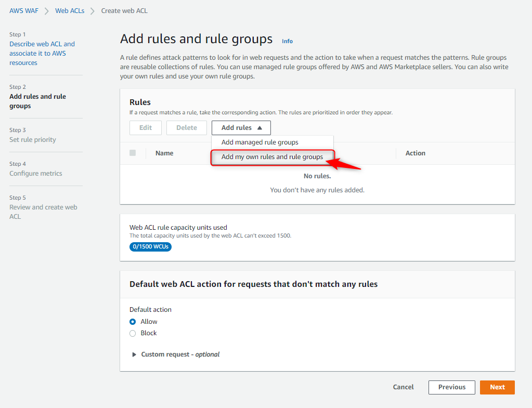Click the Info link beside the heading
Viewport: 532px width, 408px height.
287,41
